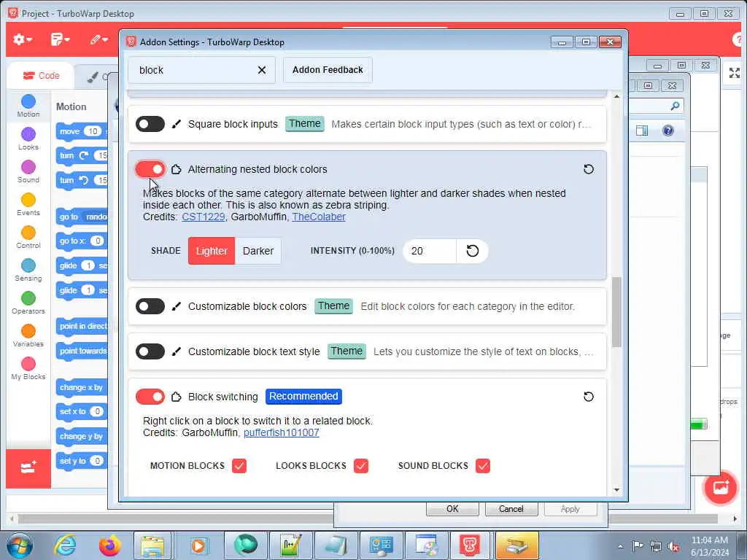
Task: Select the Sensing category
Action: click(28, 270)
